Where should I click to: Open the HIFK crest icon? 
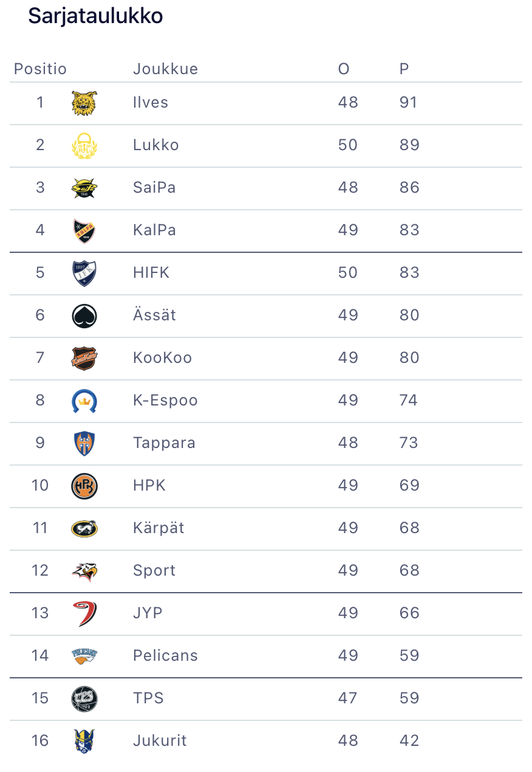[x=84, y=274]
